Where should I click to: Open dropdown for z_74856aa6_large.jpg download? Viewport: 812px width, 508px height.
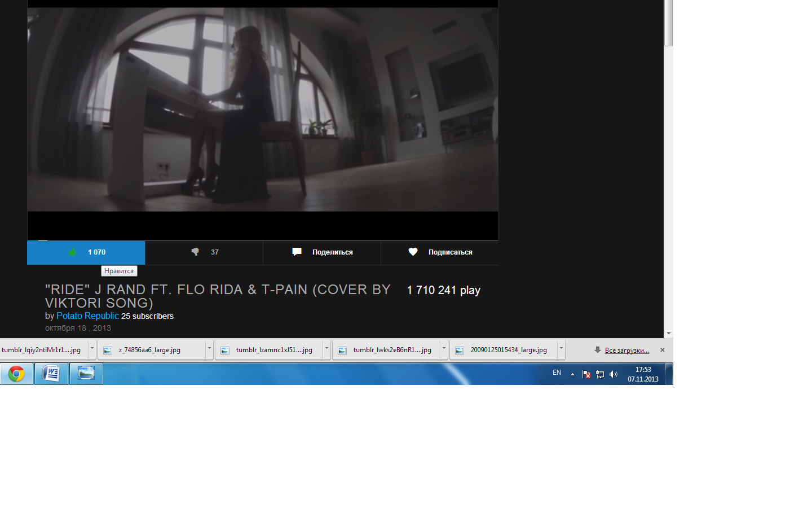tap(209, 349)
